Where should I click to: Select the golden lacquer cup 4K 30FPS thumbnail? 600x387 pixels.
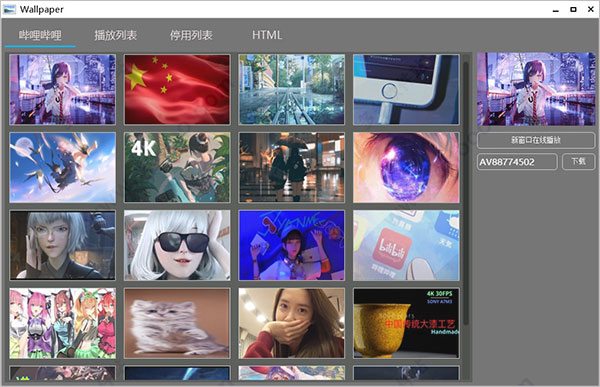click(x=406, y=323)
